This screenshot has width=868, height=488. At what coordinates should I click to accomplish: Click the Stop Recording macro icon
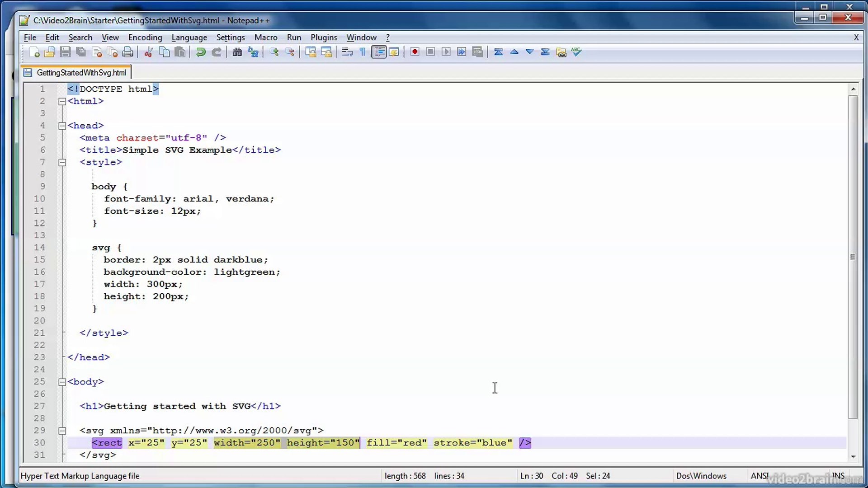430,52
